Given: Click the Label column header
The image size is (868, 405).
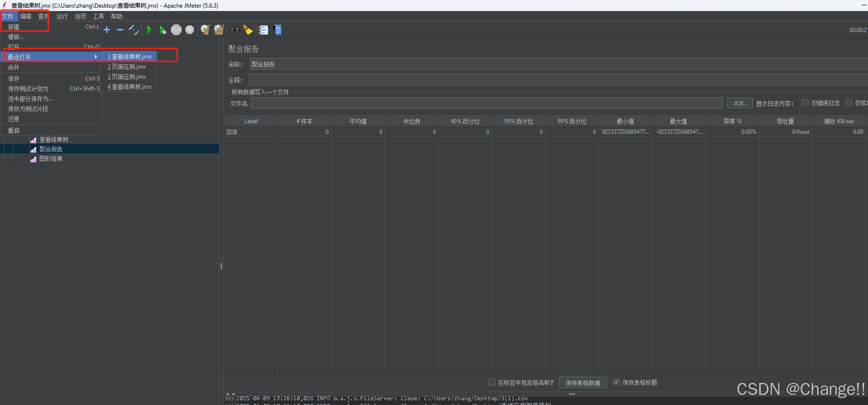Looking at the screenshot, I should coord(251,121).
